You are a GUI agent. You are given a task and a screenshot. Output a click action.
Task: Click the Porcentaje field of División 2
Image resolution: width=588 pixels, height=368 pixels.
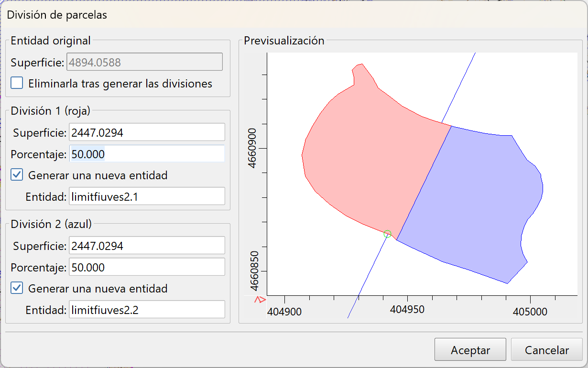pyautogui.click(x=147, y=267)
